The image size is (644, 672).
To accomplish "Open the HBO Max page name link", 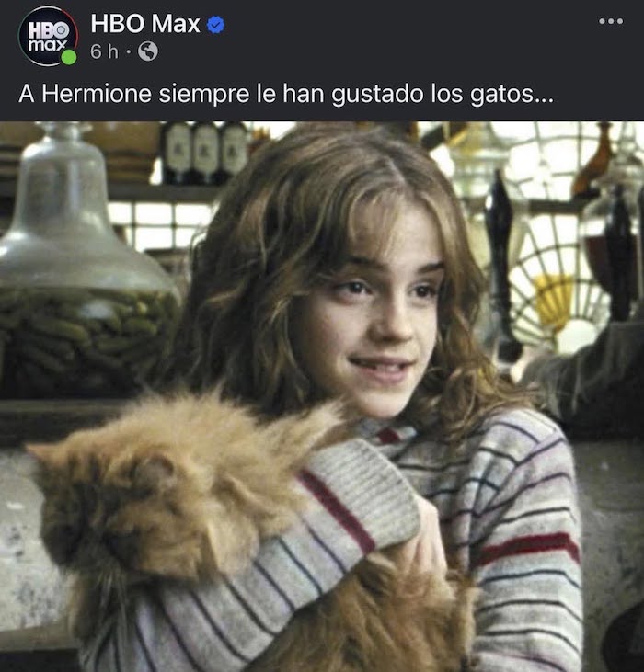I will [x=145, y=24].
